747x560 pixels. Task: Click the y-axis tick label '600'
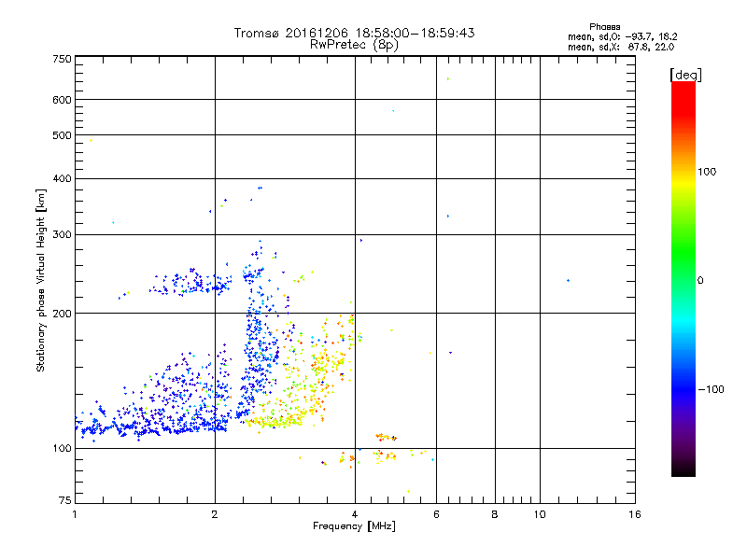click(63, 100)
